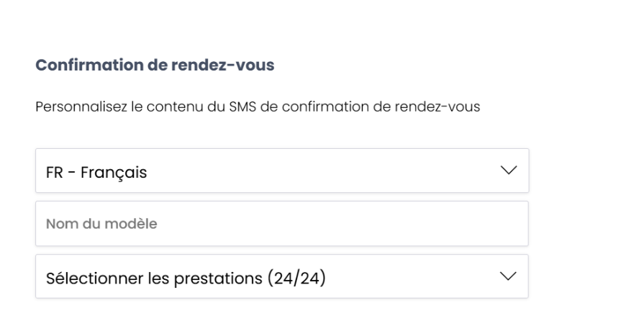Click the chevron icon beside Sélectionner les prestations
This screenshot has width=644, height=313.
pyautogui.click(x=509, y=276)
